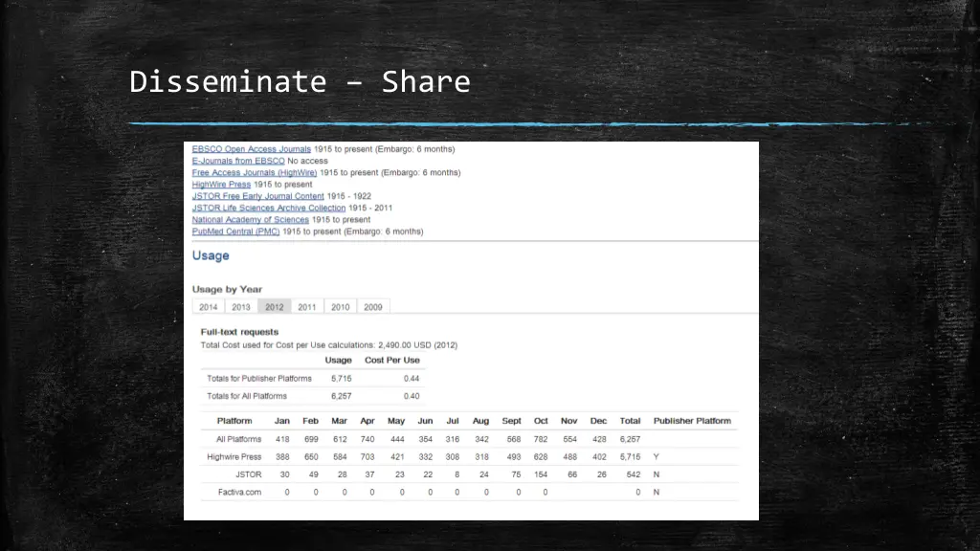Switch to the 2011 usage tab
Screen dimensions: 980x551
[307, 307]
